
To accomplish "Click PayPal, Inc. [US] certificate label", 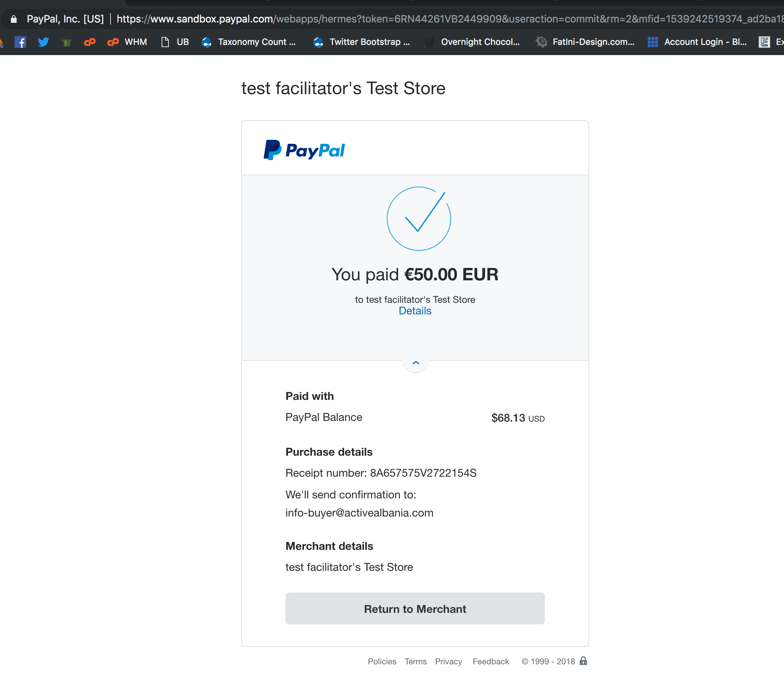I will point(65,19).
